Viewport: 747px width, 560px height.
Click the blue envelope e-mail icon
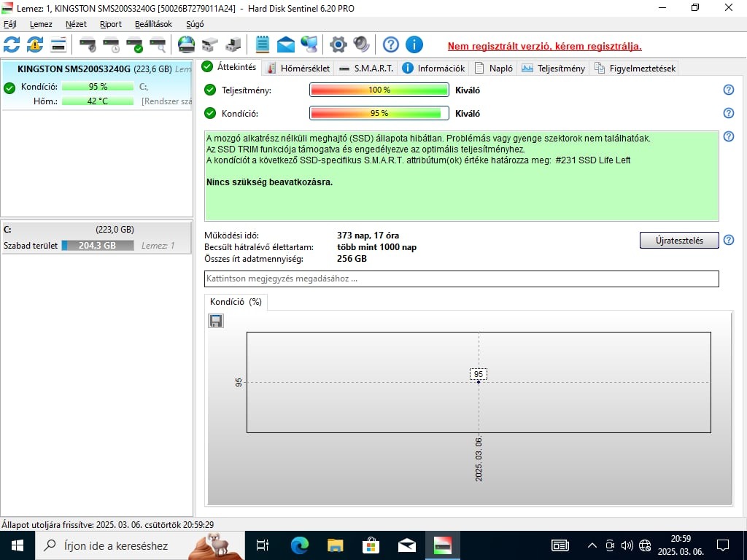pos(286,44)
